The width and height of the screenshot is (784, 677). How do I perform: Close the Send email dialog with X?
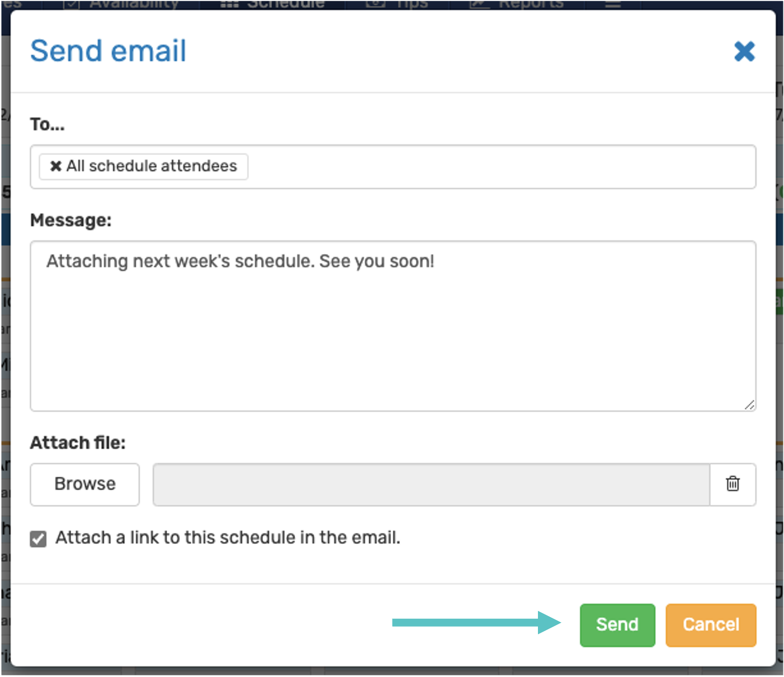(x=744, y=51)
